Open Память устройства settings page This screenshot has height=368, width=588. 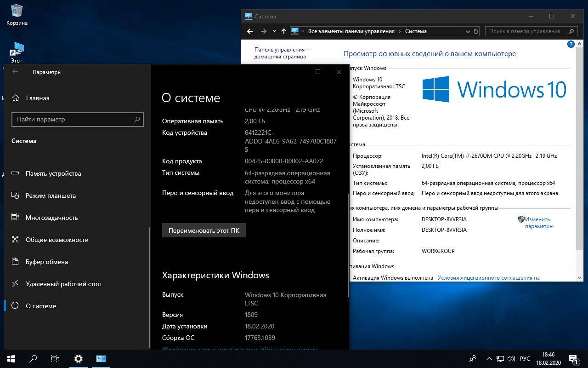tap(53, 173)
